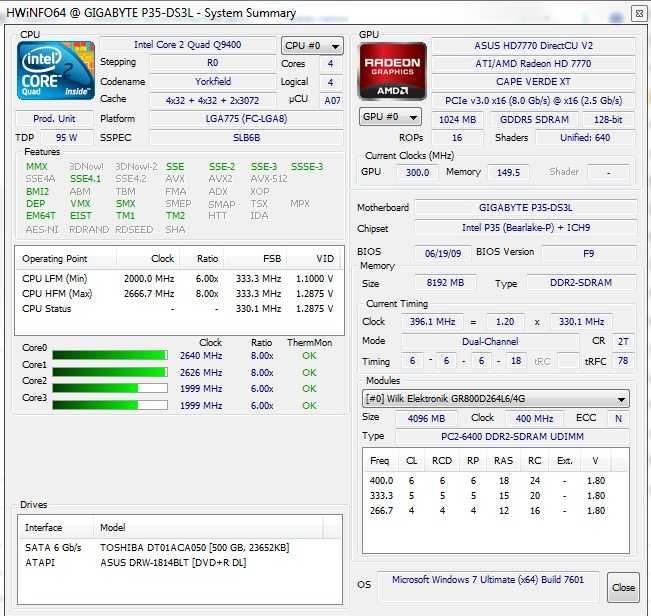Click the PC2-6400 DDR2-SDRAM UDIMM field
Screen dimensions: 651x616
click(512, 436)
